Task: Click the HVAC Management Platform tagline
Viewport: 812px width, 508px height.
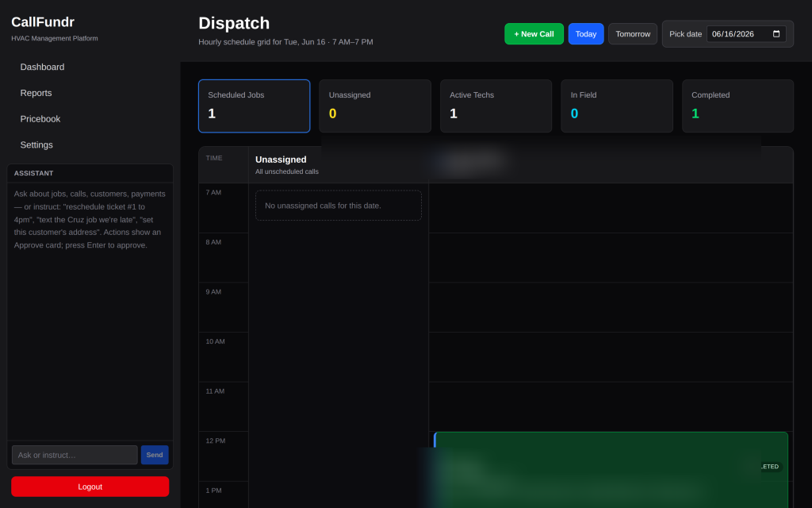Action: click(x=55, y=38)
